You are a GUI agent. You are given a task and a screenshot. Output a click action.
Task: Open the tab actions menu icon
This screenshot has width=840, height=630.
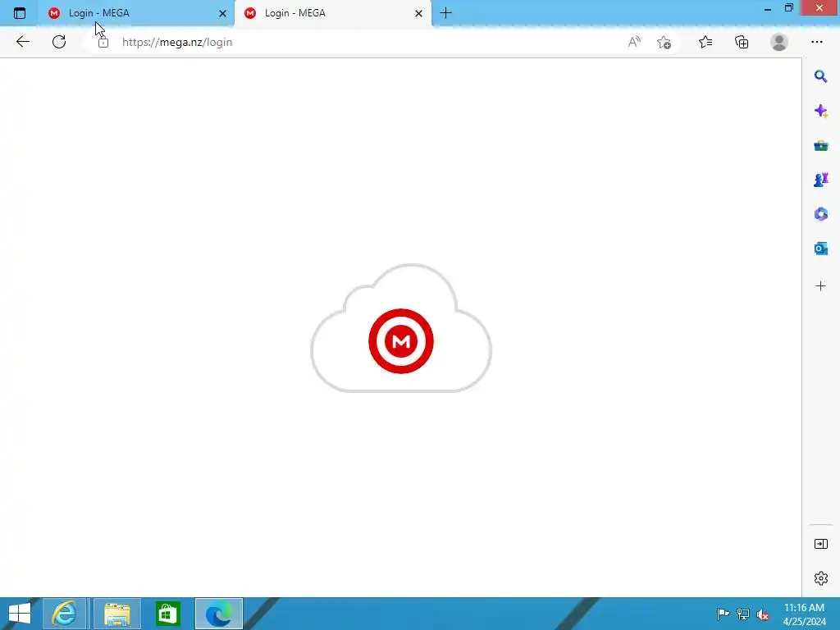point(20,13)
